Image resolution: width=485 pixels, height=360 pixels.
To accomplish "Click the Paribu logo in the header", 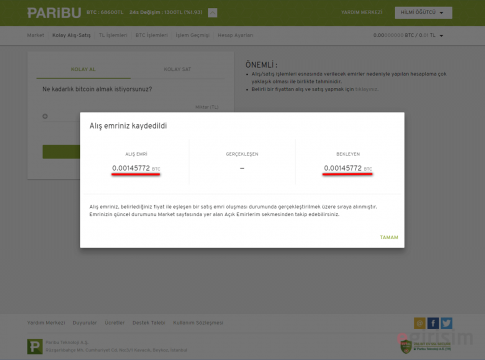I will [x=54, y=13].
